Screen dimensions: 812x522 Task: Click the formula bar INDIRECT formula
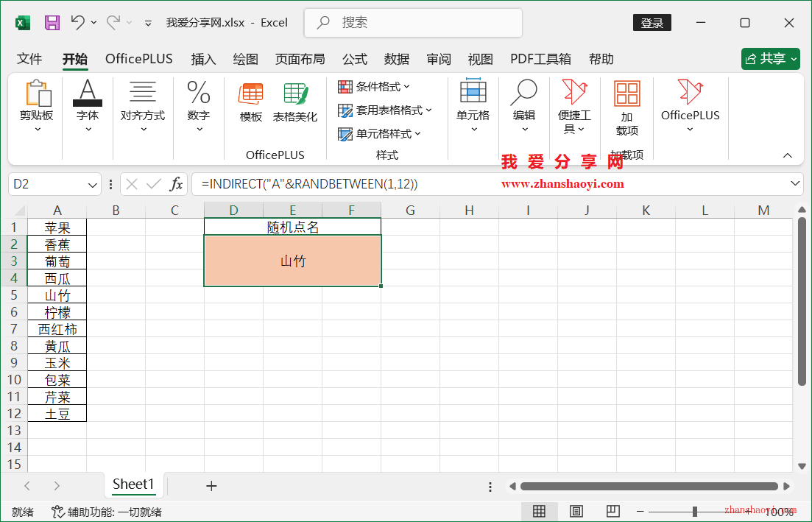tap(310, 184)
